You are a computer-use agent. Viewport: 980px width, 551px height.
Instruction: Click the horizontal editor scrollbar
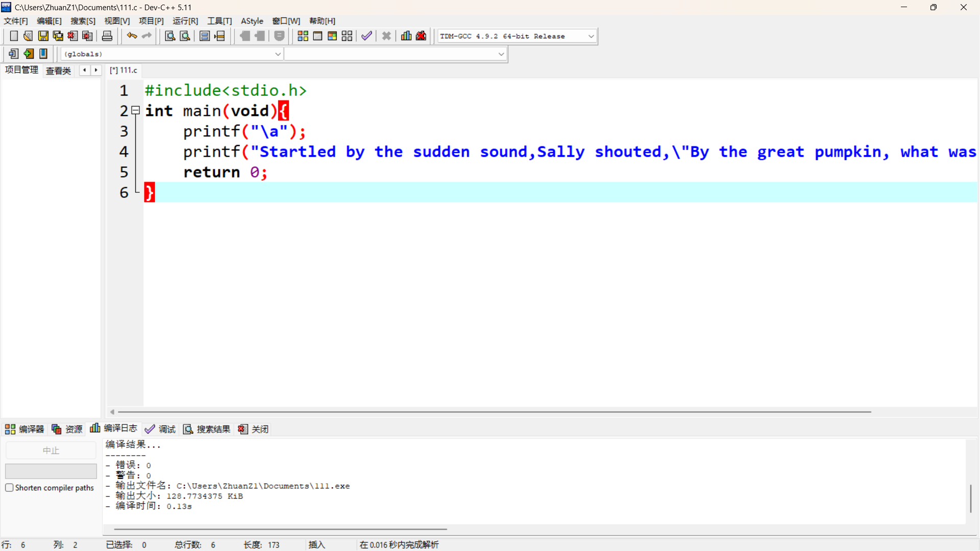[x=490, y=412]
